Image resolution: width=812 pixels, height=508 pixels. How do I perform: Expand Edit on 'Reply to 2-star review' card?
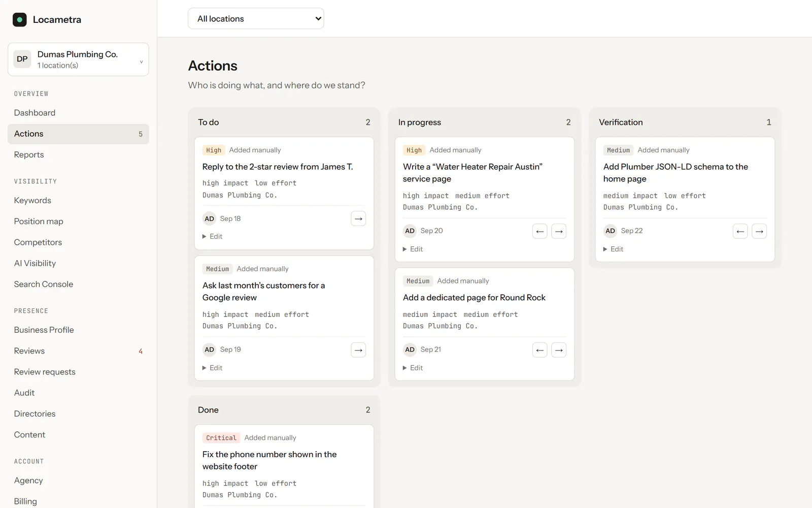click(213, 237)
